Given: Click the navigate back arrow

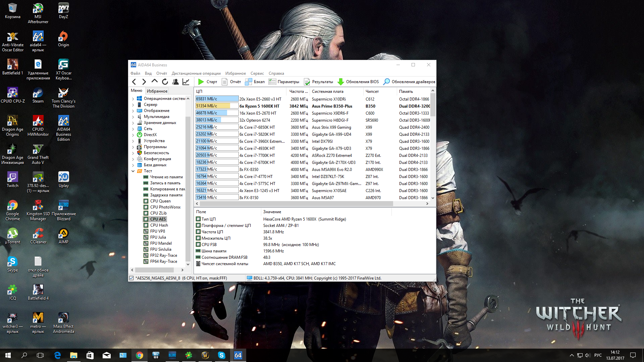Looking at the screenshot, I should tap(134, 82).
